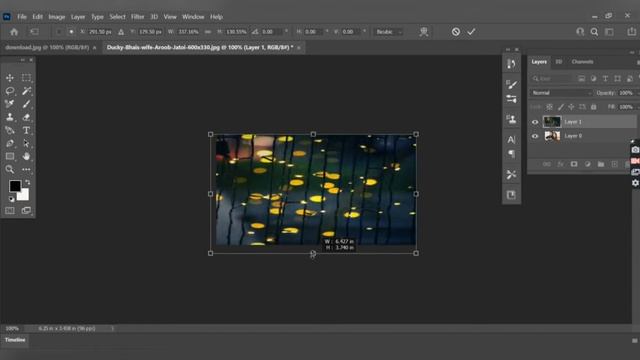Switch to warp mode icon

[x=424, y=32]
